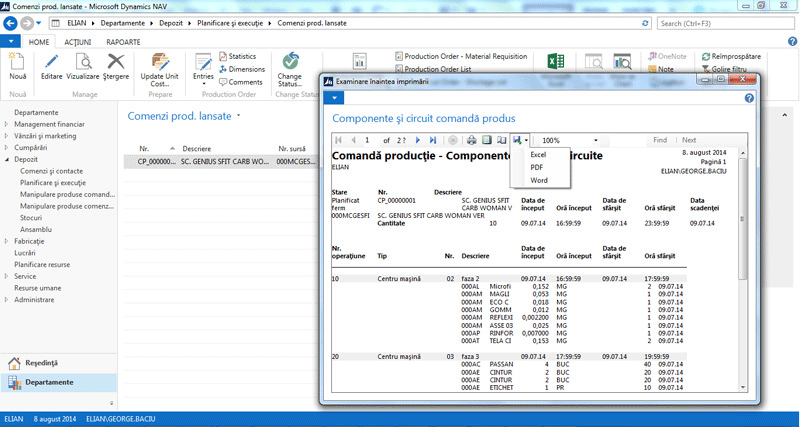Select Resurse umane in navigation

pyautogui.click(x=38, y=288)
